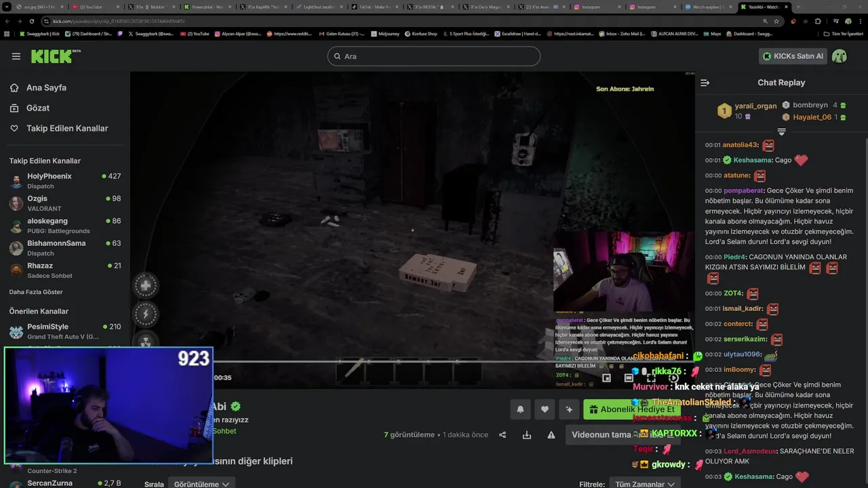
Task: Click chat username Piedr4
Action: tap(734, 257)
